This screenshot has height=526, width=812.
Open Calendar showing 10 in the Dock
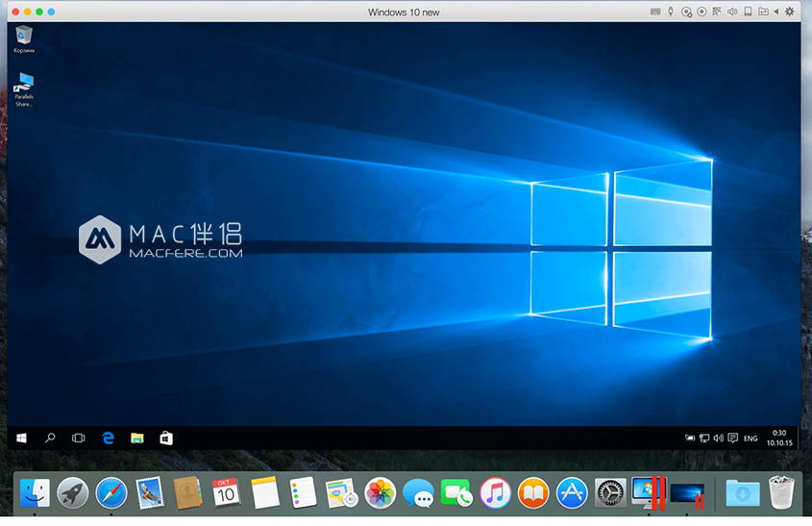pos(226,493)
